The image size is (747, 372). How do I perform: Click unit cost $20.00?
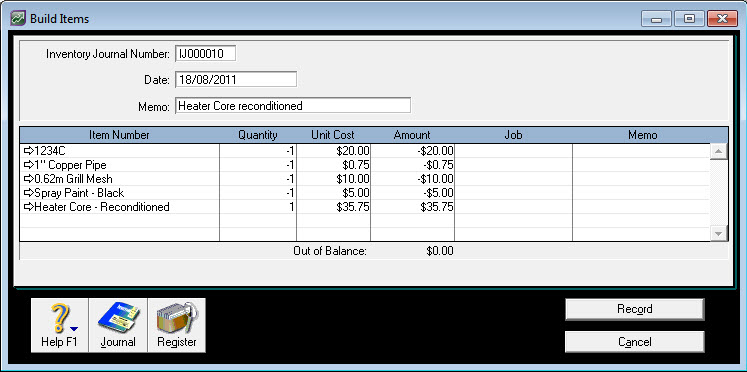(353, 151)
